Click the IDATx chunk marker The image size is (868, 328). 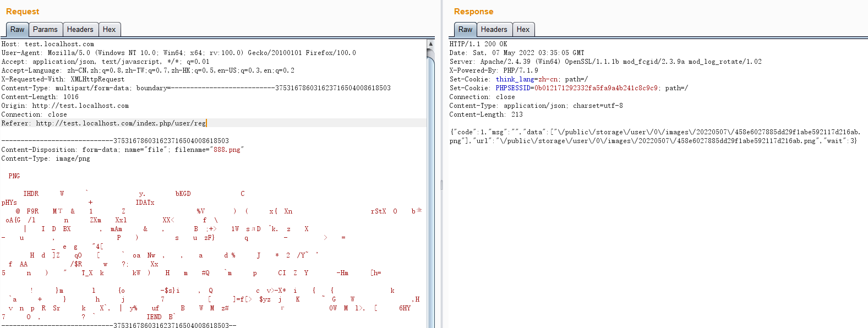tap(145, 203)
